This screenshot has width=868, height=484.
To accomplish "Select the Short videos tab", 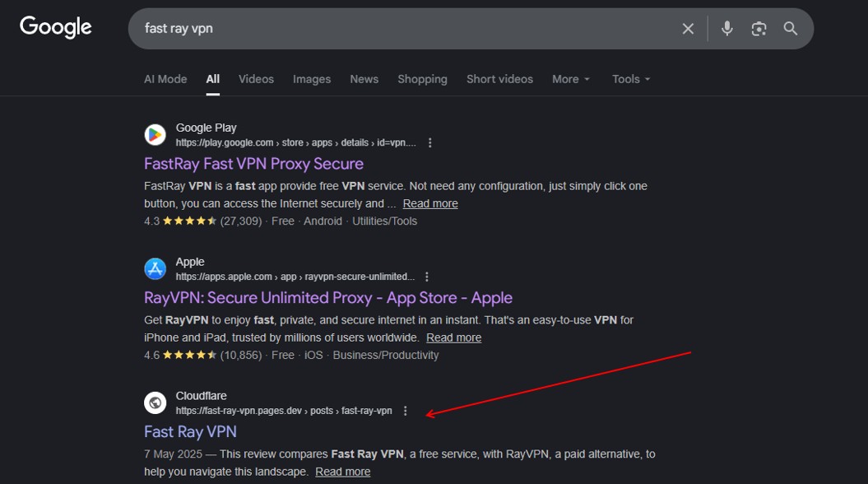I will coord(499,79).
